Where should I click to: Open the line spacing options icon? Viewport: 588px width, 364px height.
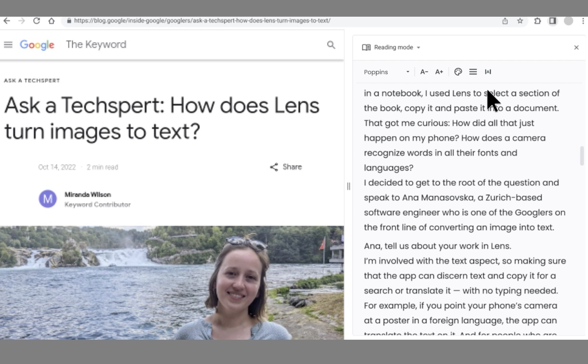[473, 71]
